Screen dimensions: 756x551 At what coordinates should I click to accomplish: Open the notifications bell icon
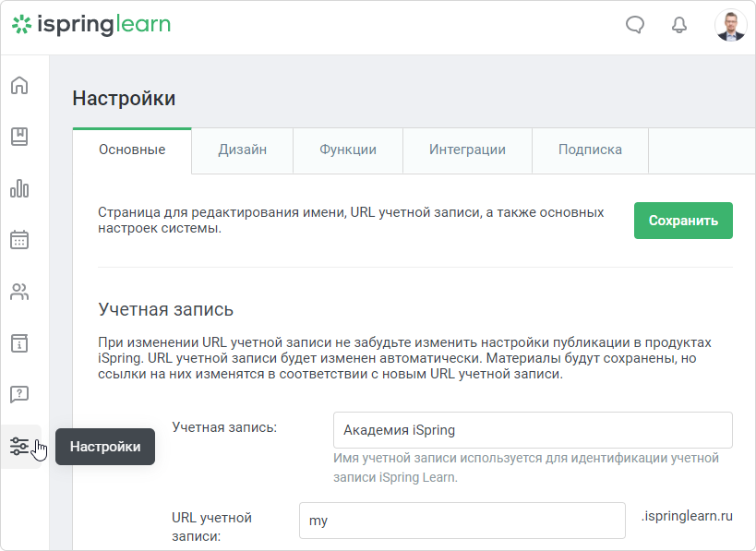pos(679,25)
